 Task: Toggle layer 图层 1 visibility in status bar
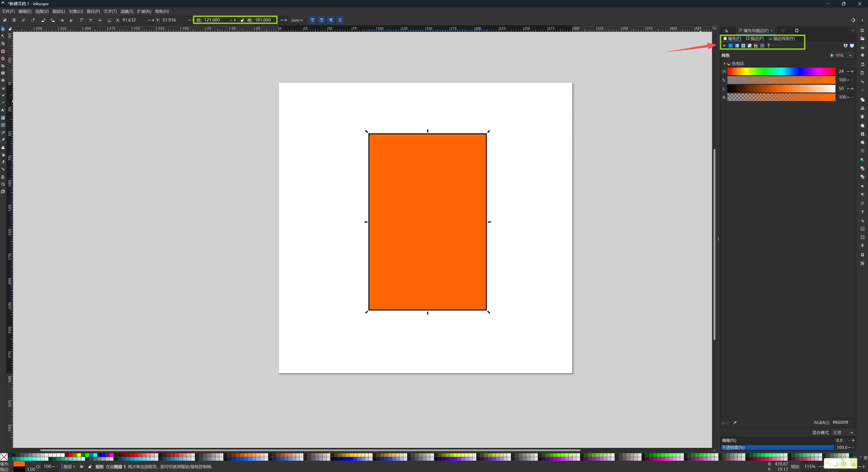[82, 467]
